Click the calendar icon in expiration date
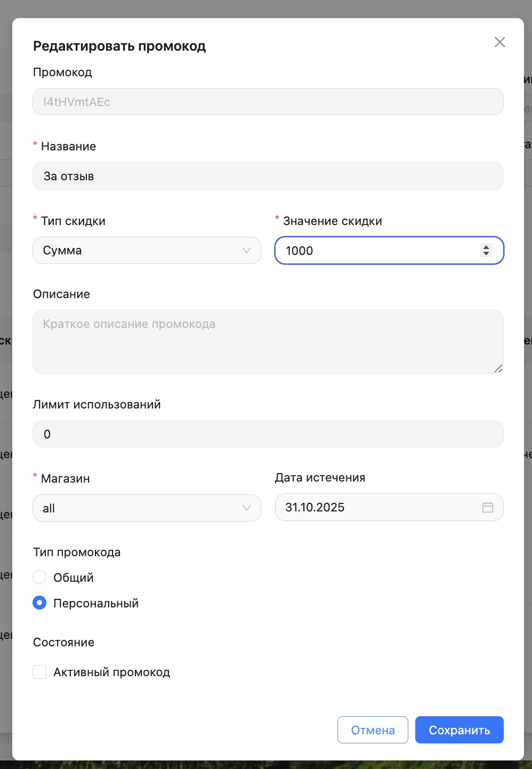This screenshot has height=769, width=532. coord(487,507)
